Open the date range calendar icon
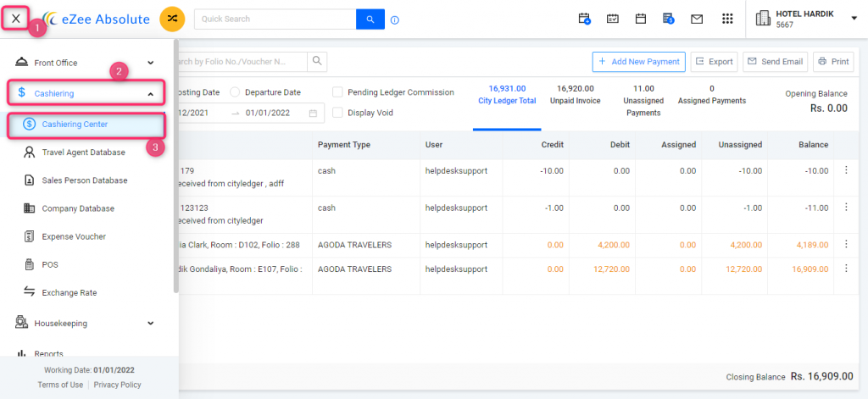 coord(314,113)
